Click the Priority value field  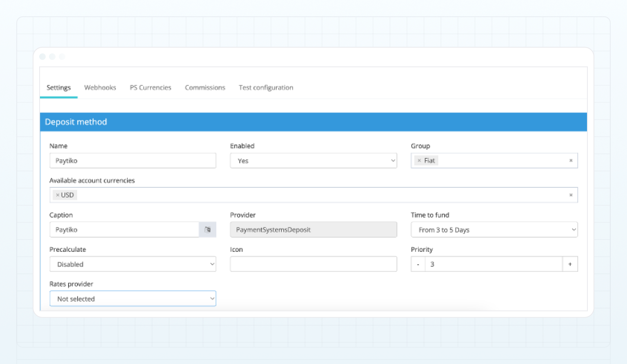(494, 264)
